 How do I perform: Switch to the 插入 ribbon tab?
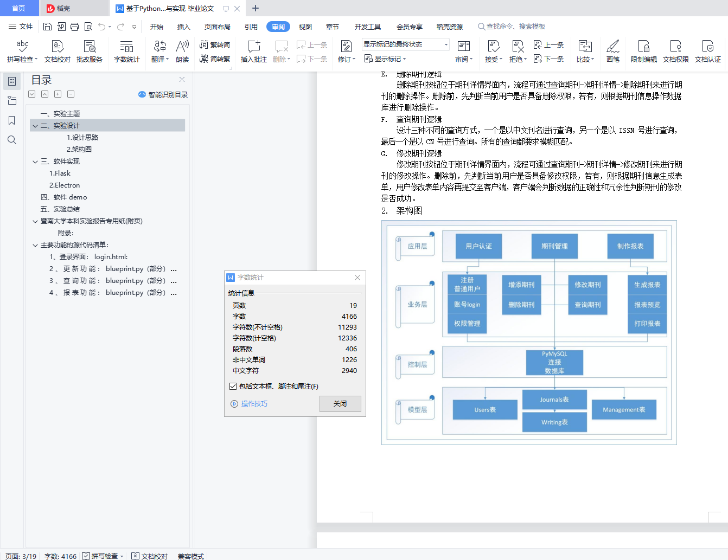(x=184, y=27)
